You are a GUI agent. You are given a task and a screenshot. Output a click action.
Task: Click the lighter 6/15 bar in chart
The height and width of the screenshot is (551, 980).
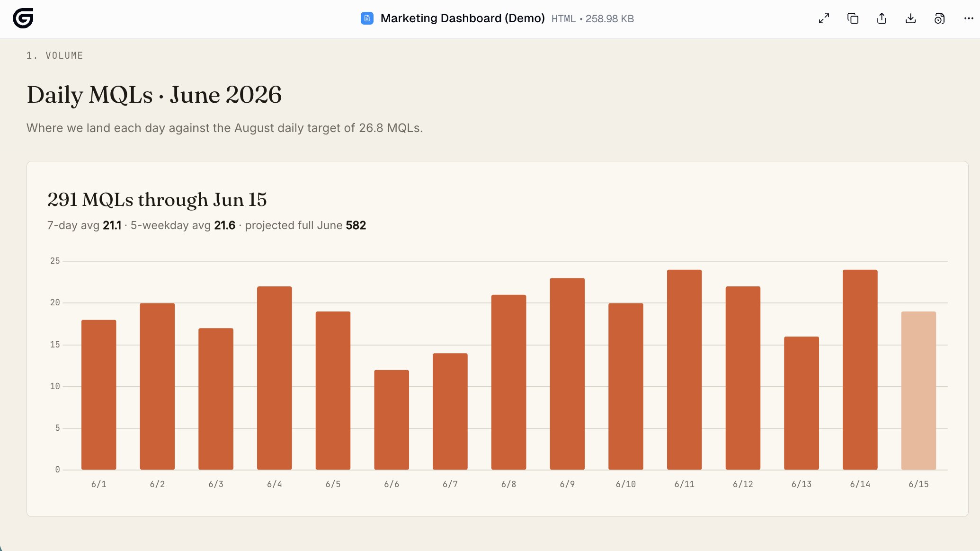click(918, 391)
